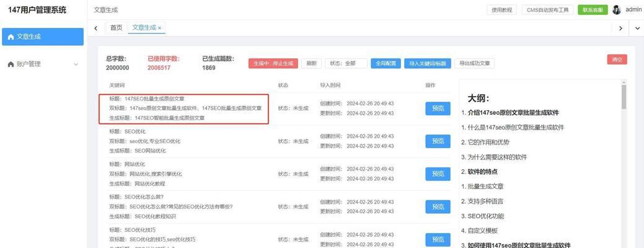This screenshot has height=248, width=644.
Task: Close the 文章生成 tab with its × icon
Action: click(160, 28)
